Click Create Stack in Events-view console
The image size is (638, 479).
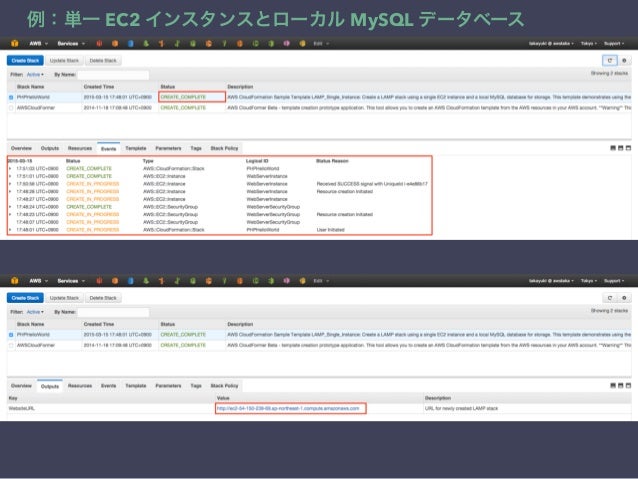coord(25,61)
